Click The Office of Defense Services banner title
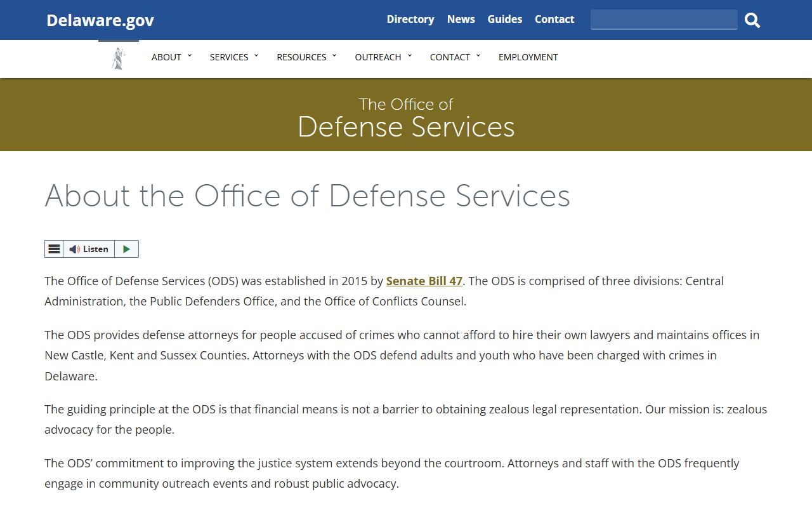 tap(406, 117)
